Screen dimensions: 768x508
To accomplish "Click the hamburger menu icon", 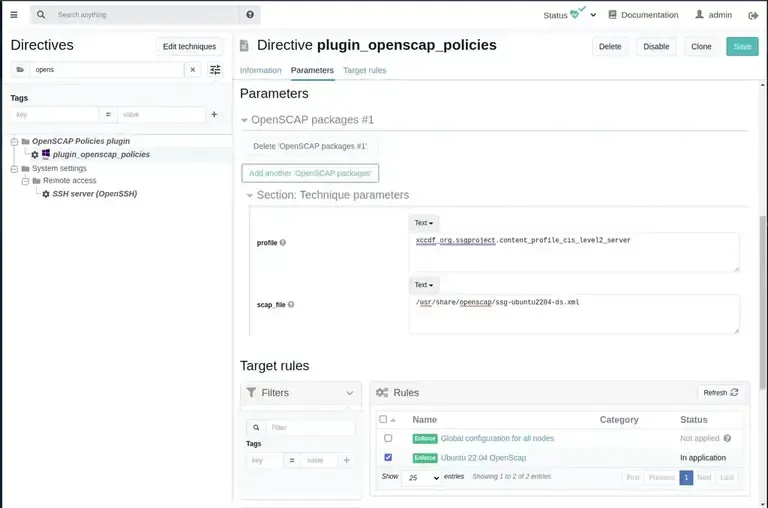I will pos(14,15).
